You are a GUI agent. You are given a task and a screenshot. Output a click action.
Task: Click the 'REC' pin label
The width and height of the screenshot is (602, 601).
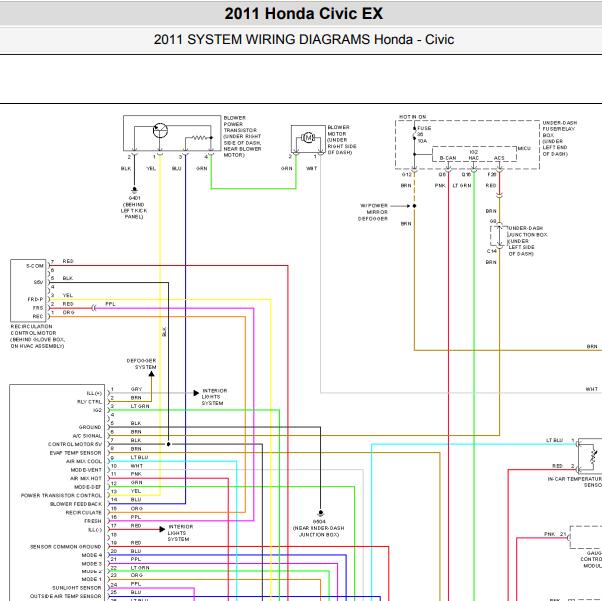pos(38,316)
